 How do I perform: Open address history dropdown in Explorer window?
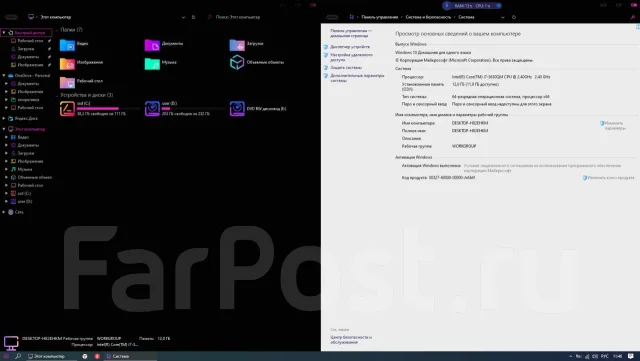[183, 17]
